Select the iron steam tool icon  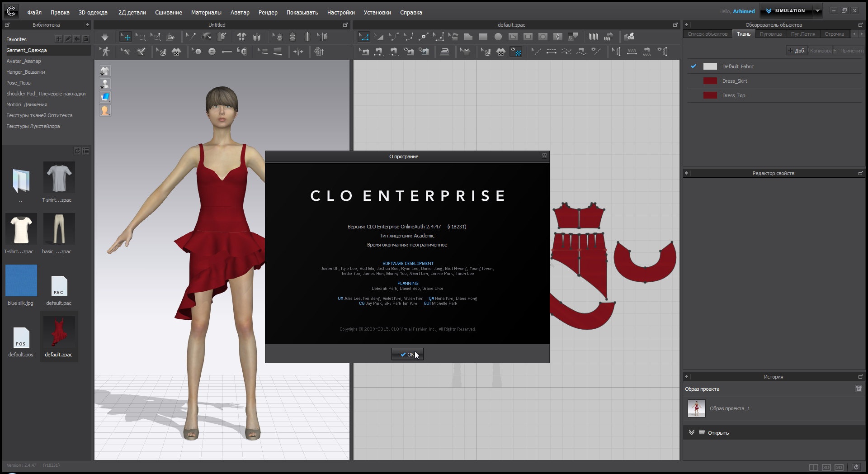(x=445, y=52)
